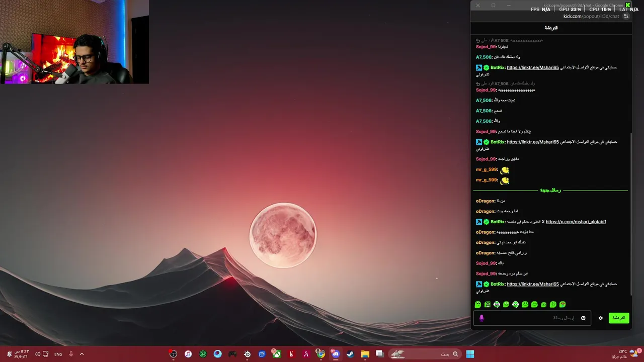Image resolution: width=644 pixels, height=362 pixels.
Task: Insert the heart-eyes green emote
Action: click(x=562, y=304)
